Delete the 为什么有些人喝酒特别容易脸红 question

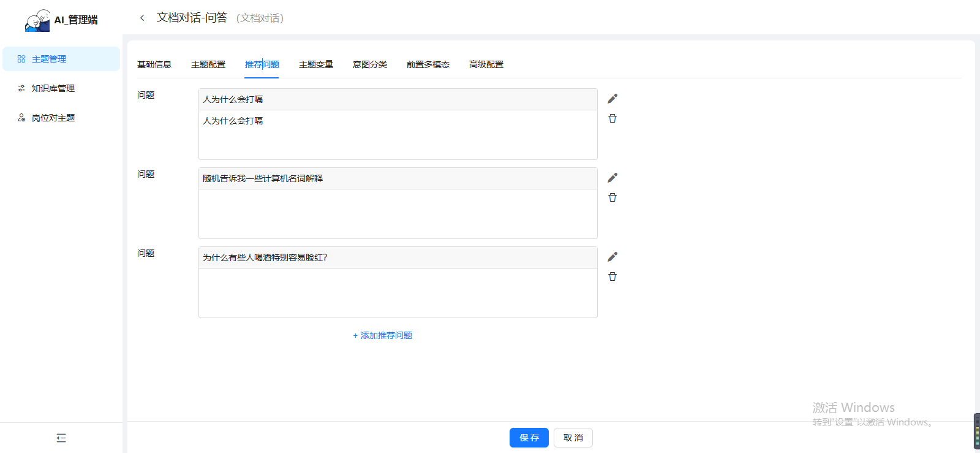[612, 276]
